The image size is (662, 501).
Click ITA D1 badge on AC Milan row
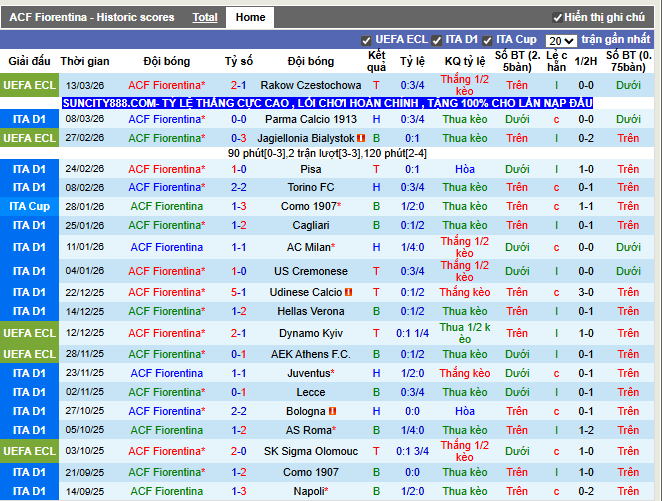click(x=30, y=247)
